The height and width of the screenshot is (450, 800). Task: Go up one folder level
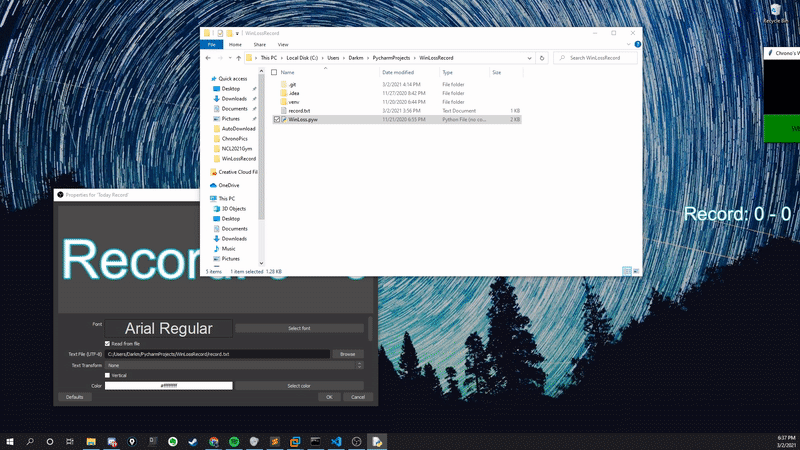pos(238,58)
